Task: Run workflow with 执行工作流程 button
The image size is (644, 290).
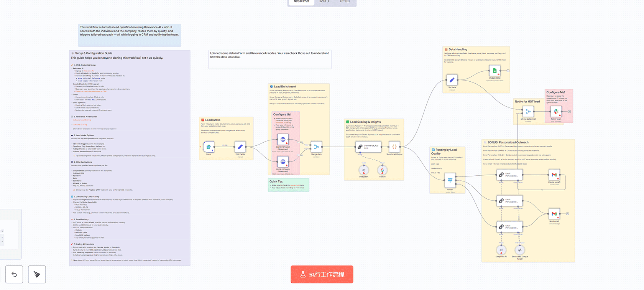Action: coord(322,274)
